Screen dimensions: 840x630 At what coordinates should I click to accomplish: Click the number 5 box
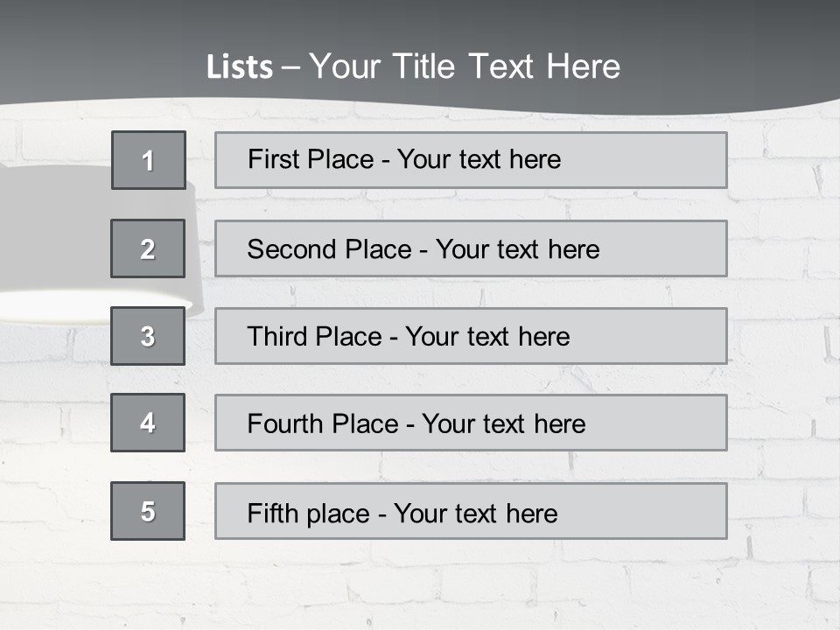pyautogui.click(x=148, y=511)
